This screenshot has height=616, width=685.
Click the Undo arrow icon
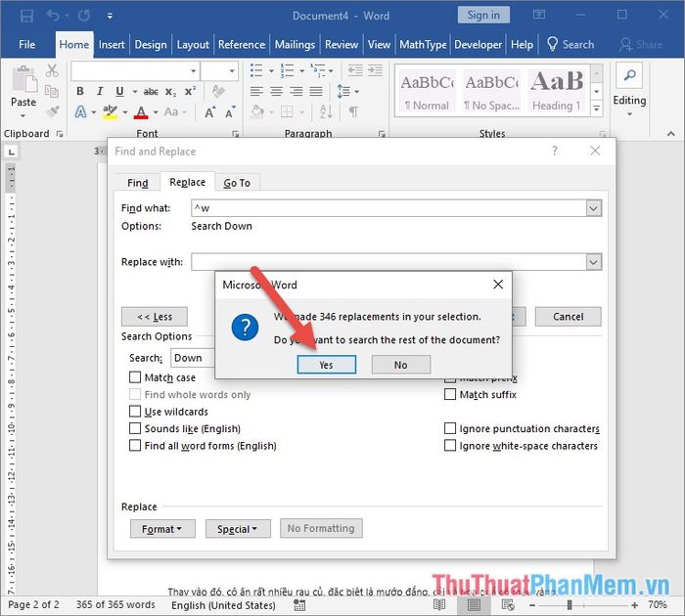53,17
